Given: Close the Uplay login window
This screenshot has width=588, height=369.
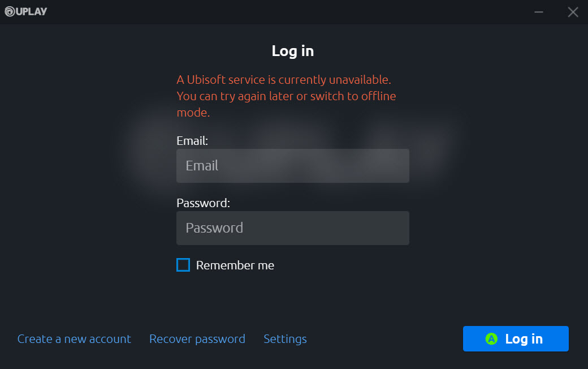Looking at the screenshot, I should [573, 12].
